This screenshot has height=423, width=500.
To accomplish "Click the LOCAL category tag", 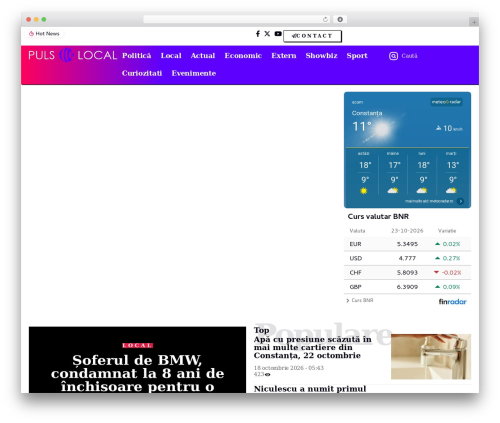I will coord(137,345).
